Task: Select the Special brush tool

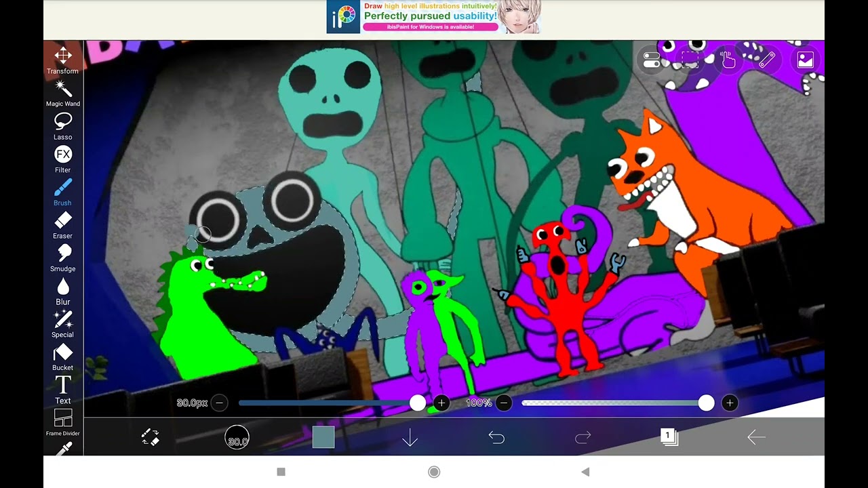Action: click(x=62, y=325)
